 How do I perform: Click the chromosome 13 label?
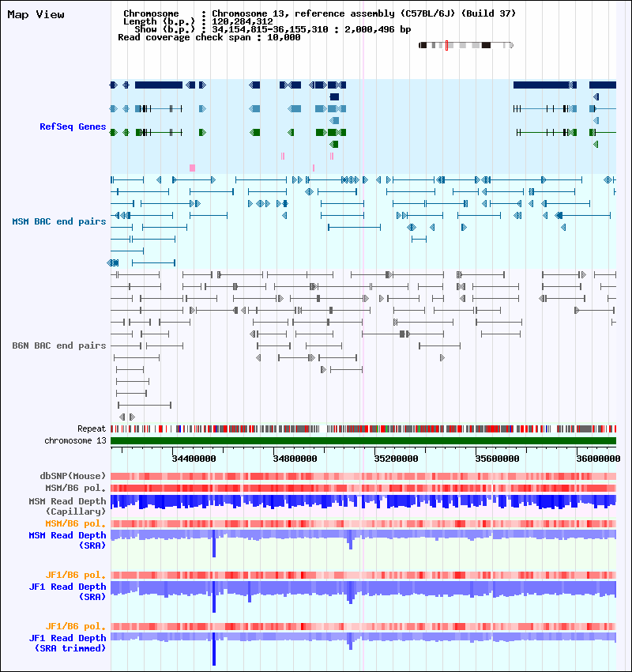click(75, 440)
